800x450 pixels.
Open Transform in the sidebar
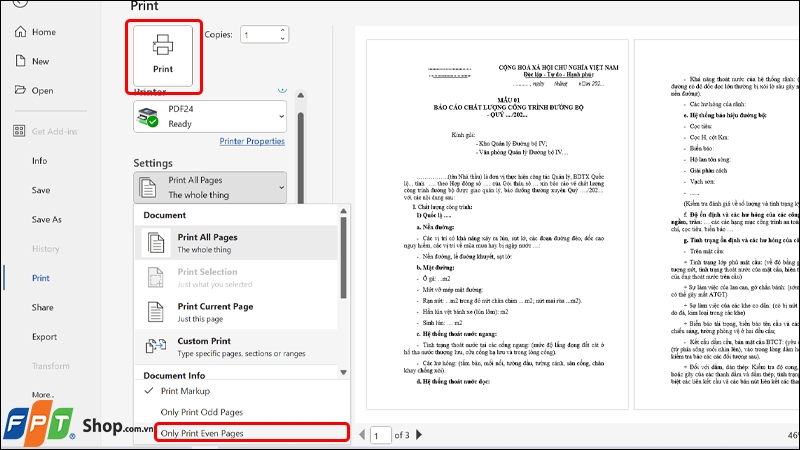pyautogui.click(x=51, y=366)
